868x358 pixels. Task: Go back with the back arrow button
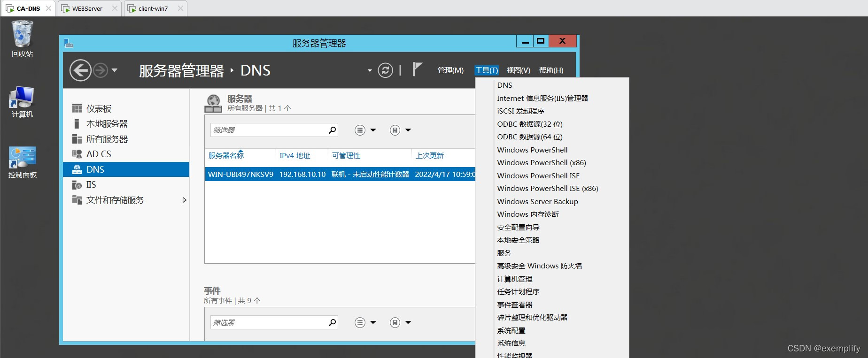(x=80, y=70)
